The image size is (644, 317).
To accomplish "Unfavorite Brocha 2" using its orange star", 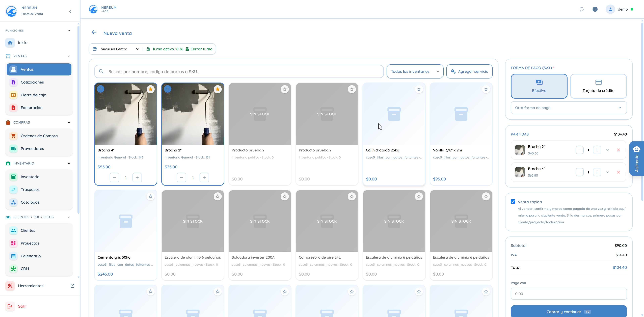I will click(x=218, y=89).
